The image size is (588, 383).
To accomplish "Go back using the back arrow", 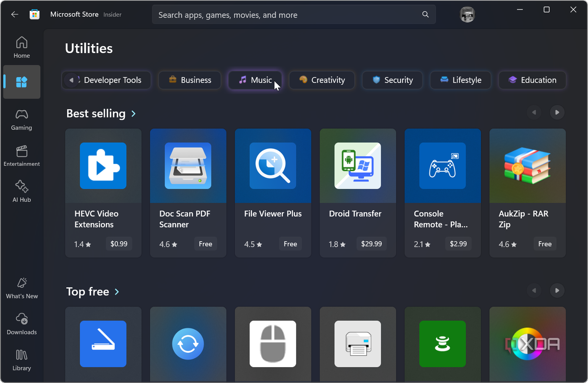I will pos(15,15).
